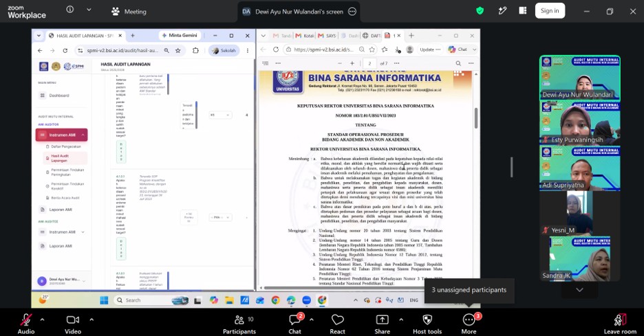Click Dashboard in the SPMI sidebar
Image resolution: width=644 pixels, height=336 pixels.
click(x=58, y=96)
